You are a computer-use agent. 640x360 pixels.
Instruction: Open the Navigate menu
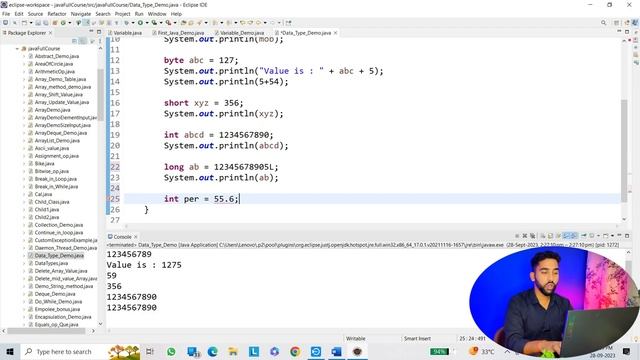[x=81, y=14]
